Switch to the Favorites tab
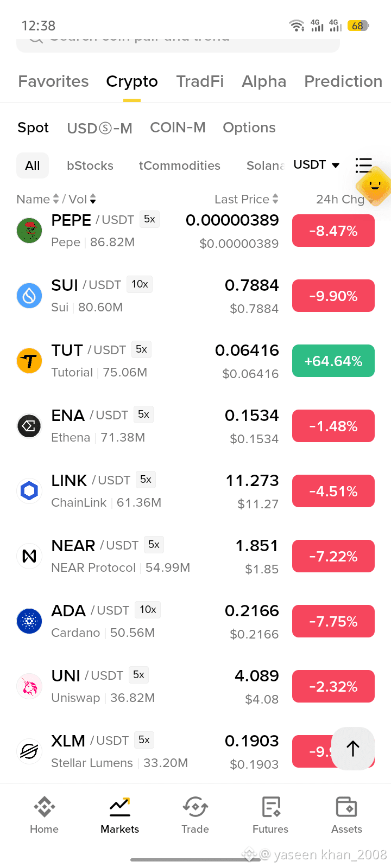The image size is (391, 868). 53,81
